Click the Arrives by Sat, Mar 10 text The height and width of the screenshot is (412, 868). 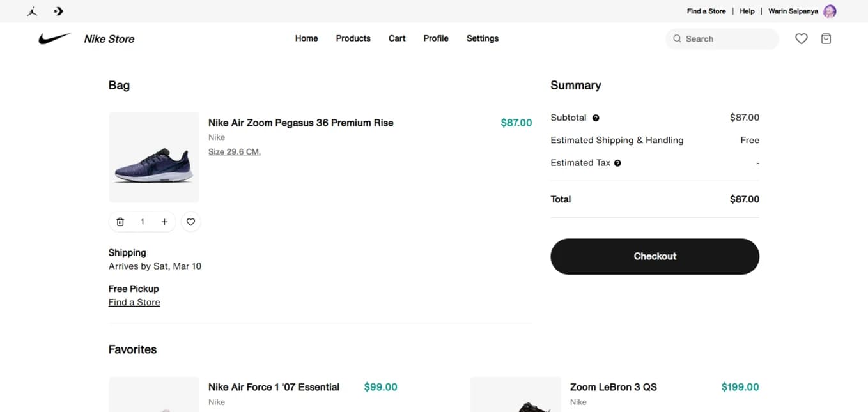coord(155,266)
